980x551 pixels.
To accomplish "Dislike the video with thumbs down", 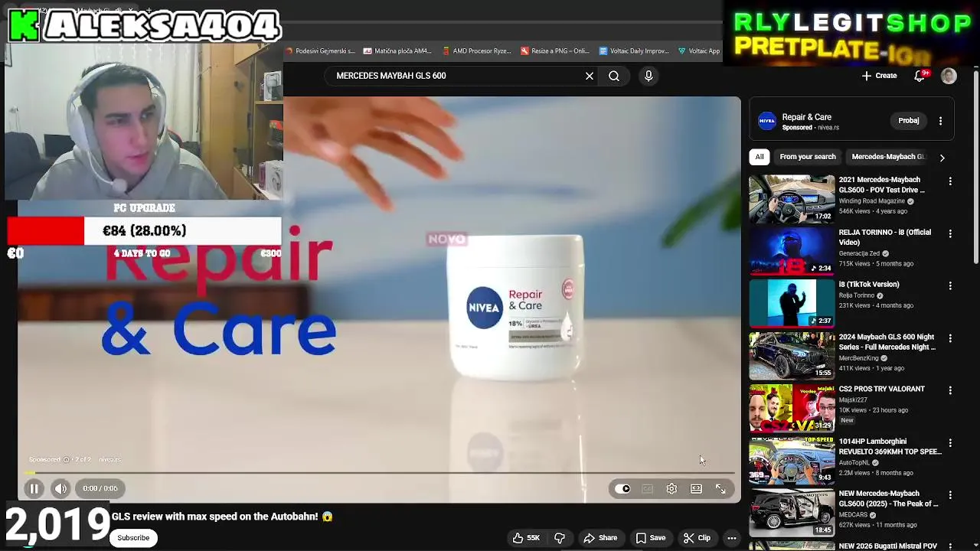I will (560, 538).
